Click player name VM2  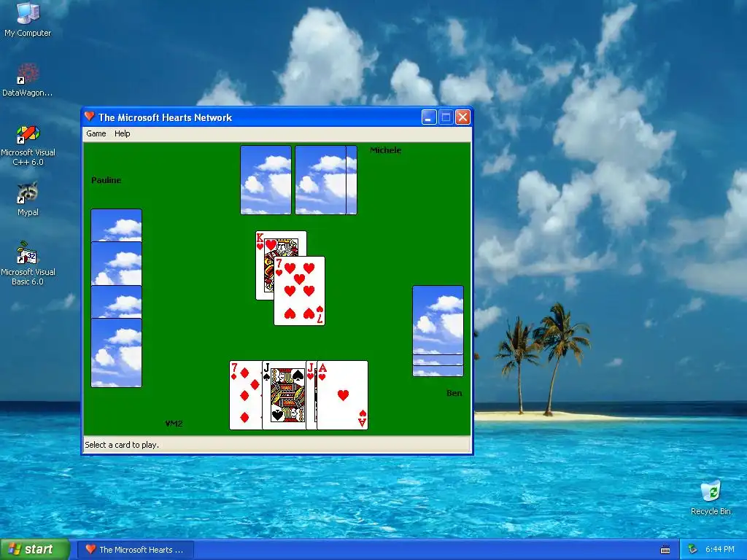tap(174, 424)
